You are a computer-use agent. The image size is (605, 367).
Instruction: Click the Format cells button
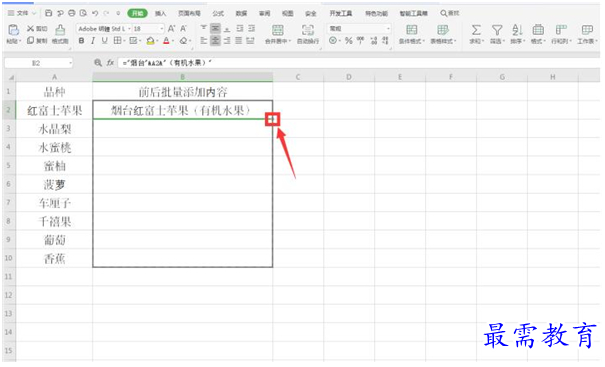click(x=538, y=34)
